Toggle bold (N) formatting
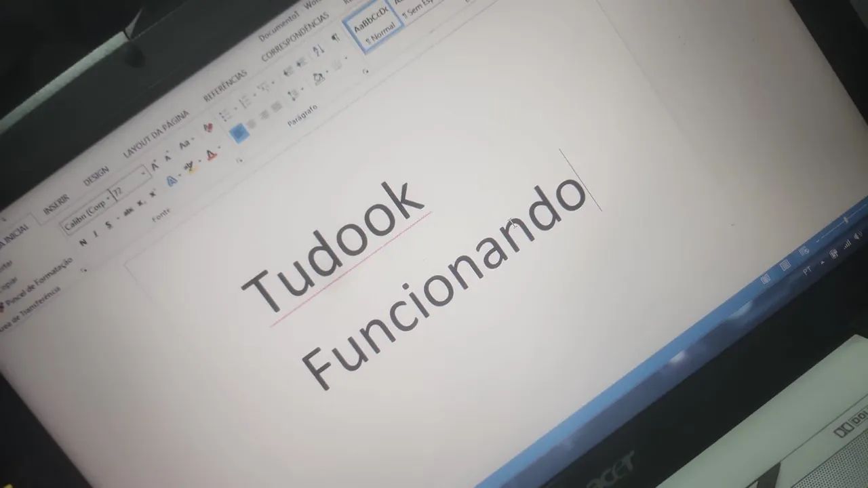This screenshot has height=488, width=868. coord(83,243)
